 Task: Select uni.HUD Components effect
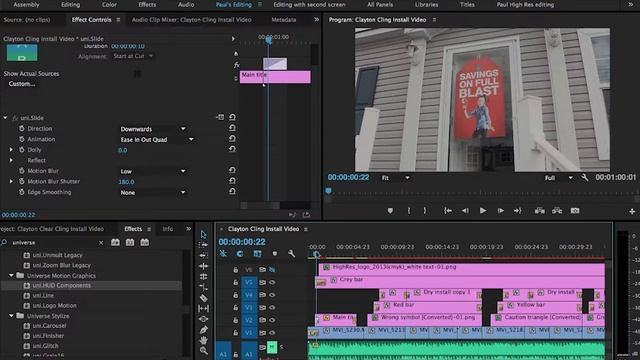(62, 285)
